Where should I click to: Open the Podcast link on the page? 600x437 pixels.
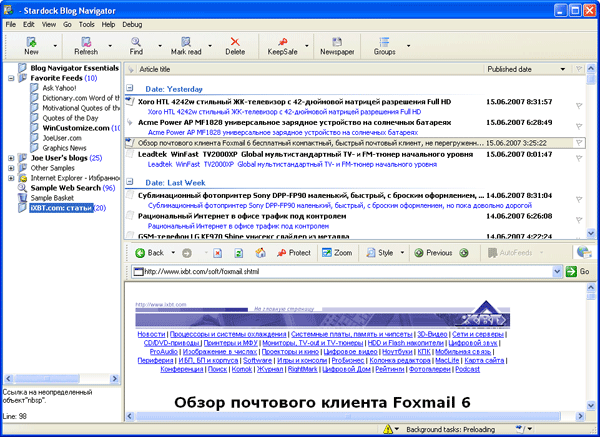(x=468, y=369)
